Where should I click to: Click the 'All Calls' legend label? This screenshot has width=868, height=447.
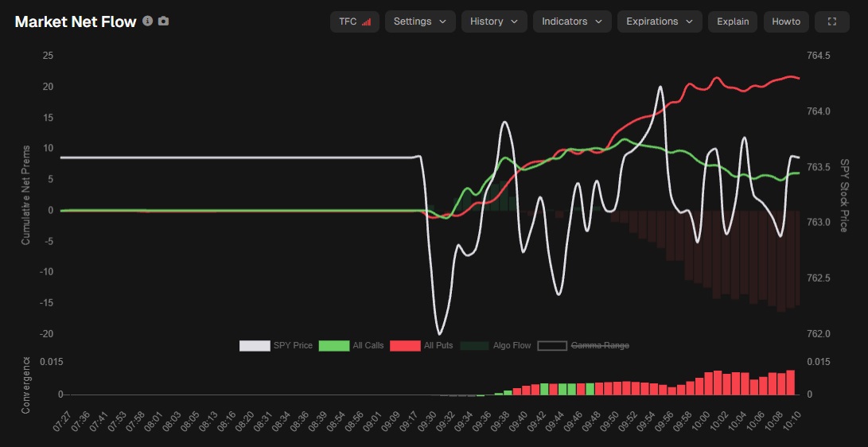tap(368, 346)
